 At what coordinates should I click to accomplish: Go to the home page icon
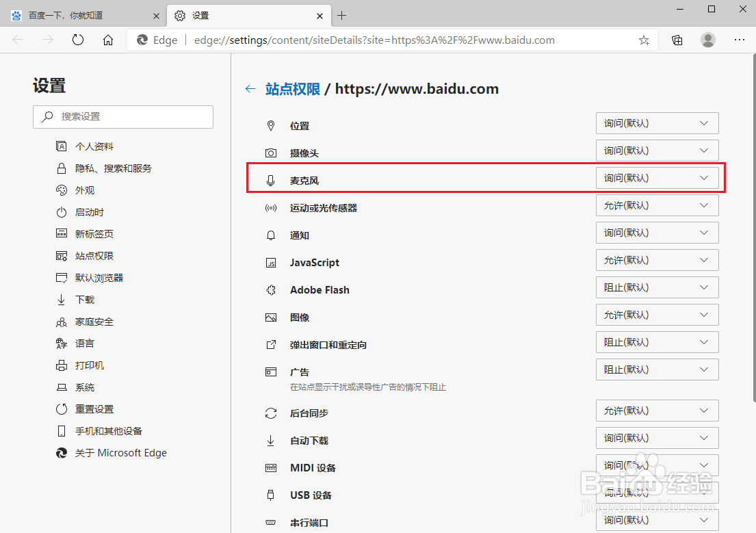(108, 40)
